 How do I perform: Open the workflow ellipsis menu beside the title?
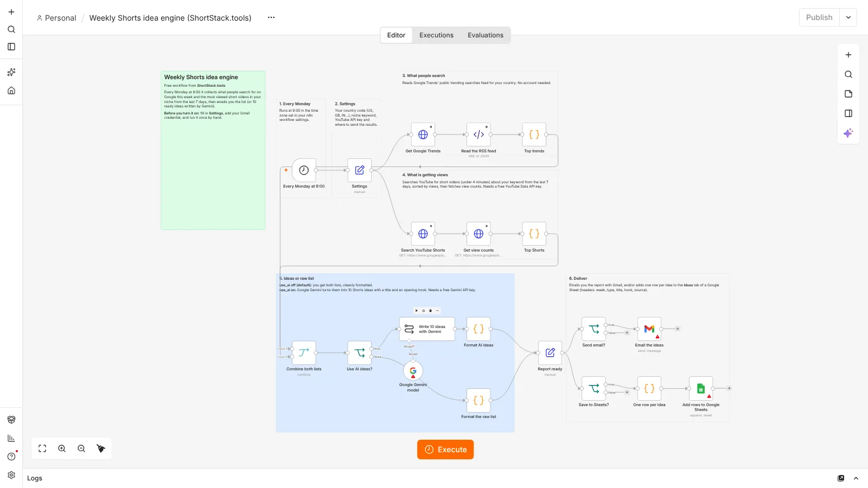coord(271,17)
